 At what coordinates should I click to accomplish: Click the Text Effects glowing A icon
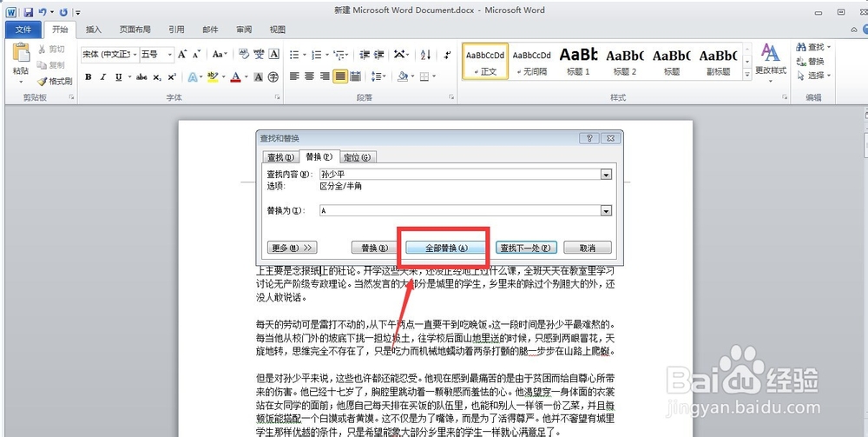[192, 77]
